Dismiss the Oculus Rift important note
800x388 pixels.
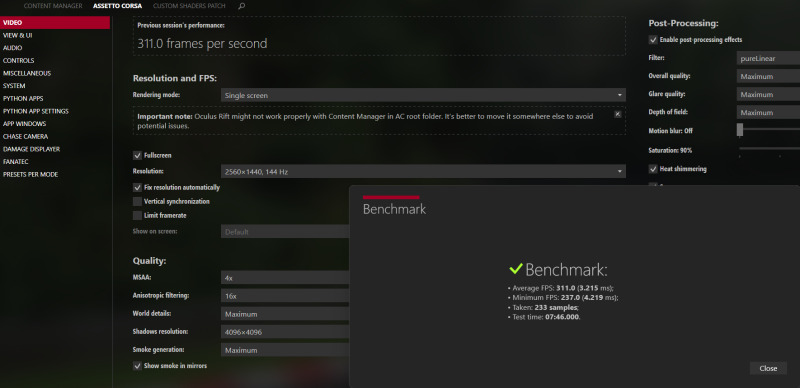[x=617, y=114]
